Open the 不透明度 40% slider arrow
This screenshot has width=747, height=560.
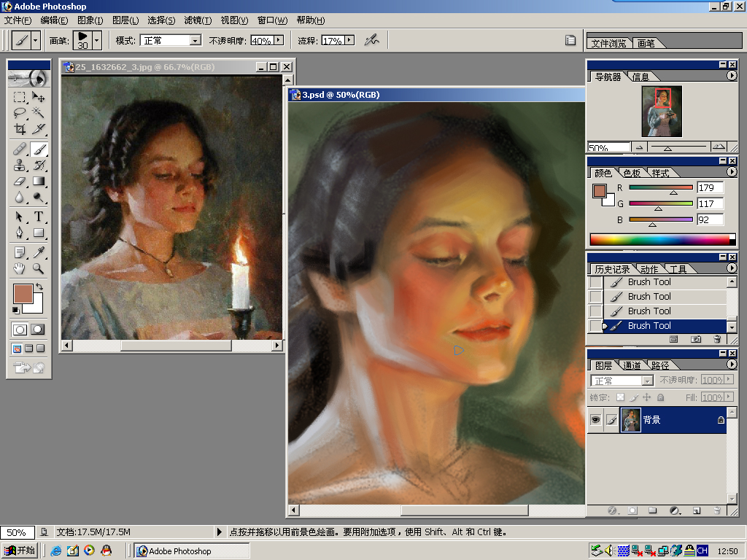279,41
